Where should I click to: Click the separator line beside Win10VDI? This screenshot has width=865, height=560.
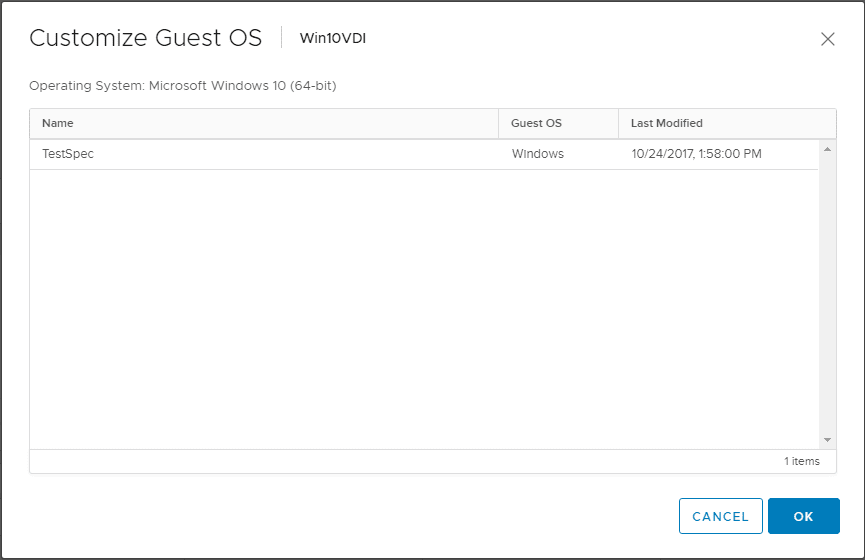pyautogui.click(x=282, y=38)
